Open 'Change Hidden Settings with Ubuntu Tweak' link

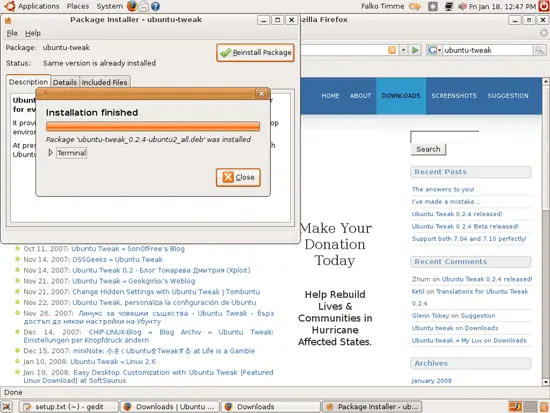point(166,292)
